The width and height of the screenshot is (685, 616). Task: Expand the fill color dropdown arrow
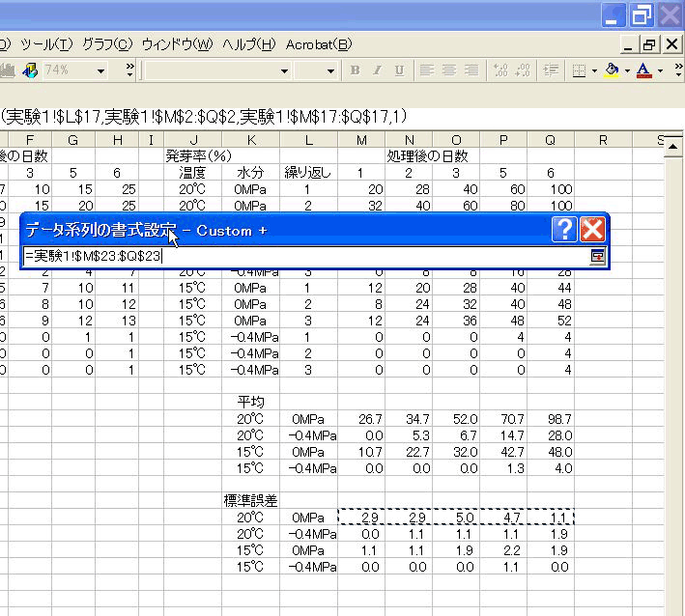pos(627,70)
